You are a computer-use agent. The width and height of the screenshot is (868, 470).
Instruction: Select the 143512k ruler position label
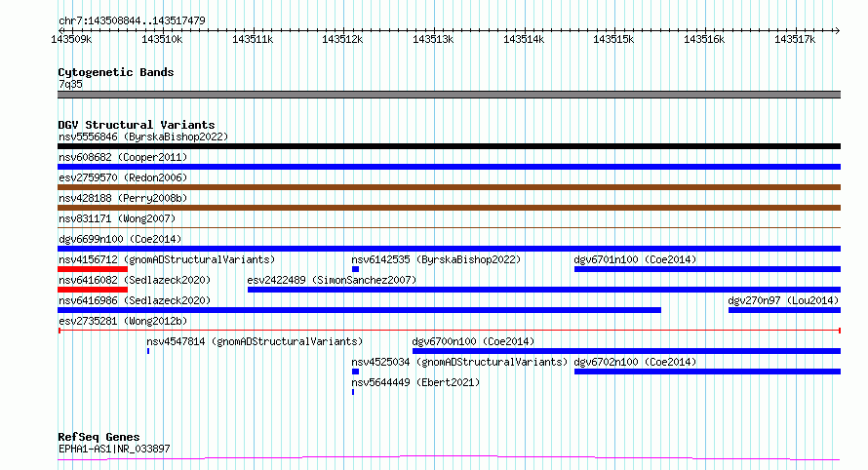click(342, 39)
